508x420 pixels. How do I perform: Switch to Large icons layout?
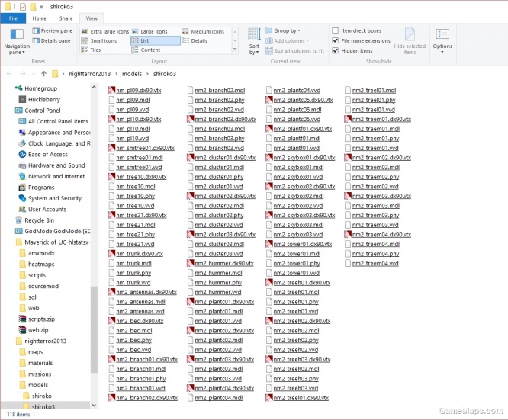(150, 31)
